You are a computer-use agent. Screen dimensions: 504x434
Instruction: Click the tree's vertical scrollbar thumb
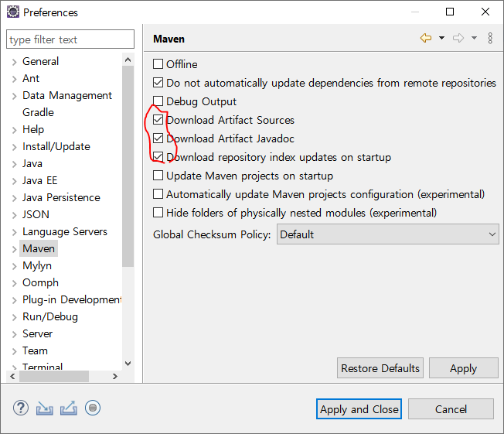[x=128, y=166]
